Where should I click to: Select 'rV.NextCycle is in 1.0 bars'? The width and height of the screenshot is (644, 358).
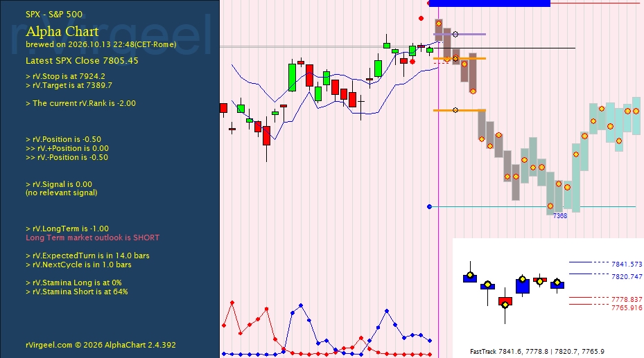[x=78, y=265]
